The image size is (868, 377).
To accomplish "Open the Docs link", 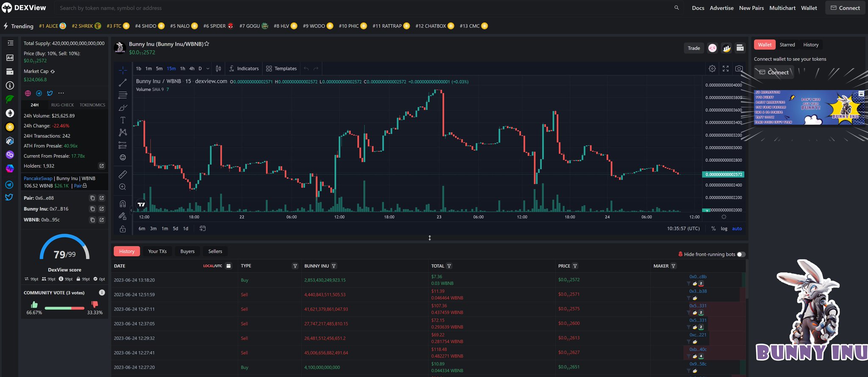I will tap(698, 8).
